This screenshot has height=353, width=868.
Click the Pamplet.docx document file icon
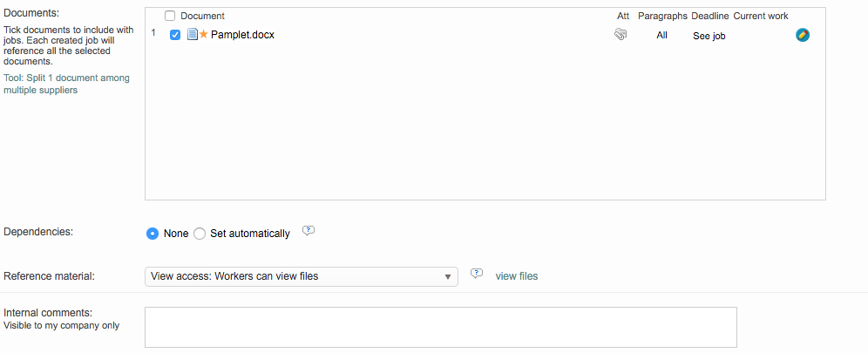[x=193, y=35]
